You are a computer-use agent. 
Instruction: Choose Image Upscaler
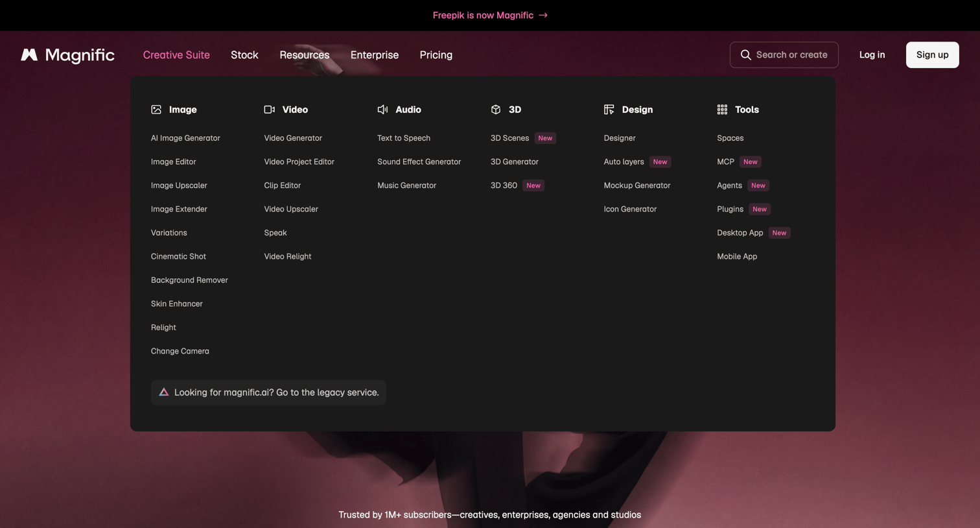click(179, 186)
